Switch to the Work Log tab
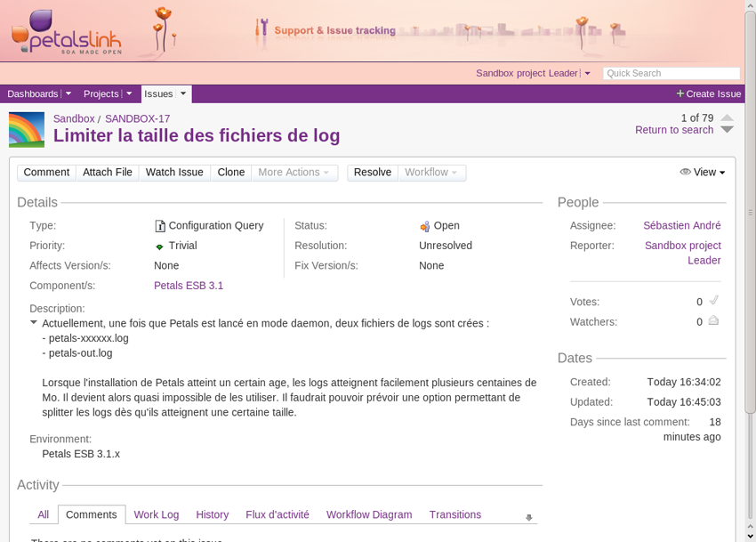The image size is (756, 542). (x=157, y=514)
